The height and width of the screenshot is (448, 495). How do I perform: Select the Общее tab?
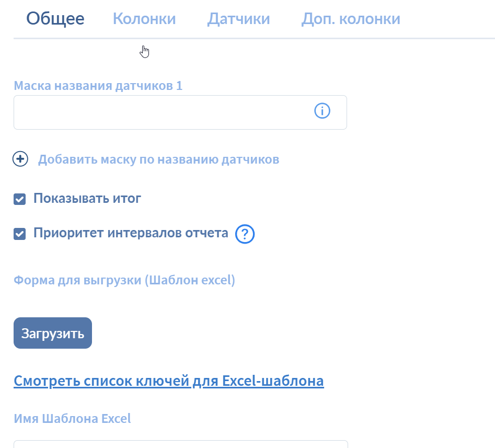tap(55, 19)
